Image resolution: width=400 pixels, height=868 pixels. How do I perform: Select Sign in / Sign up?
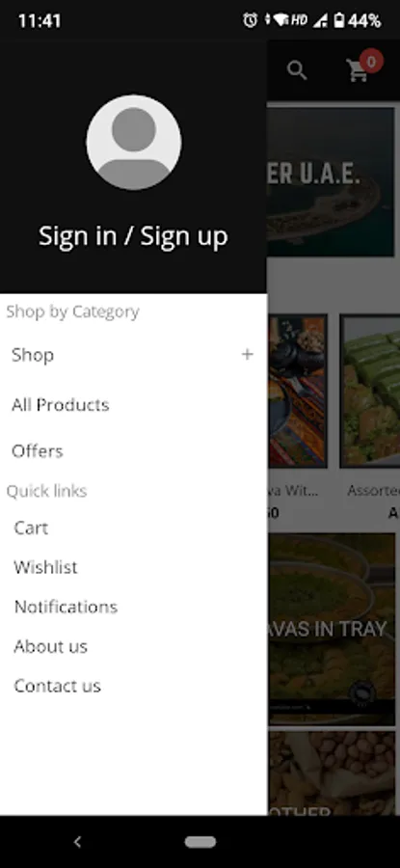coord(133,236)
